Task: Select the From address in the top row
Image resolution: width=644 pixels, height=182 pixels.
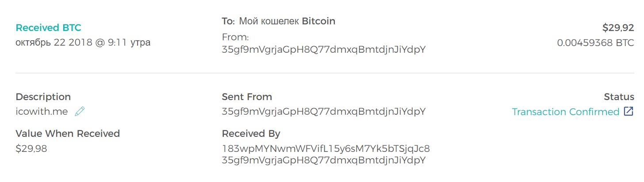Action: coord(323,50)
